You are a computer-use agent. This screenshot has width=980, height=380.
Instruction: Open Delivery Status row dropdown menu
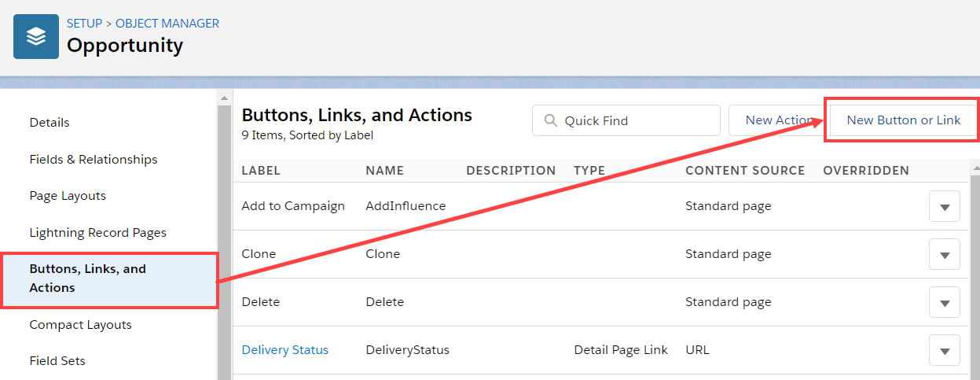coord(945,351)
